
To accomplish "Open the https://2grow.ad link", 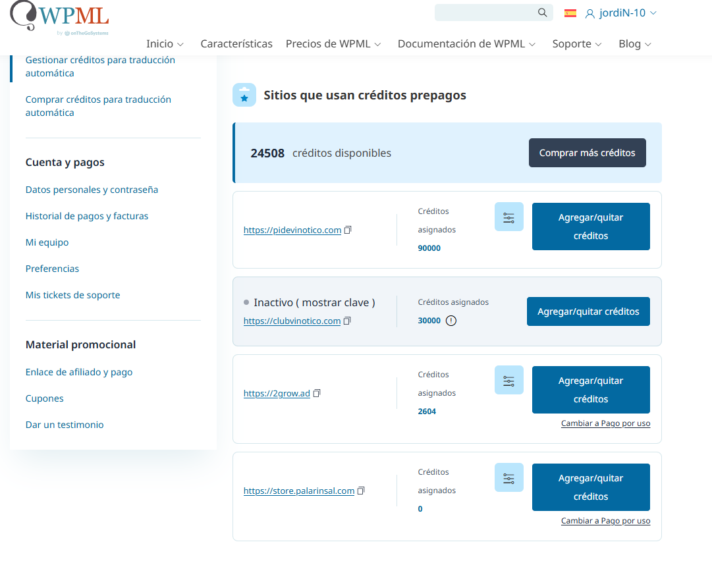I will 277,393.
